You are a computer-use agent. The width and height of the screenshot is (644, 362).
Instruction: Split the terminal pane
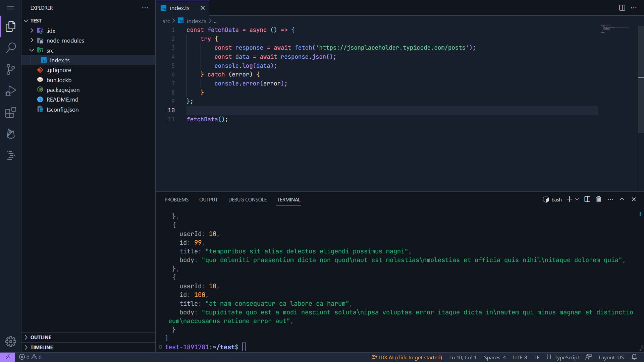[x=587, y=199]
